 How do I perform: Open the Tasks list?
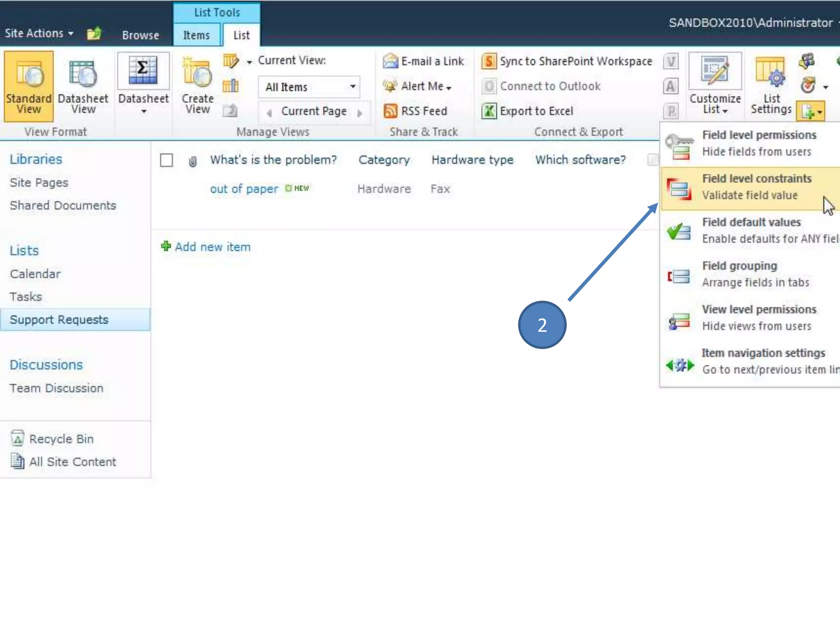(26, 297)
